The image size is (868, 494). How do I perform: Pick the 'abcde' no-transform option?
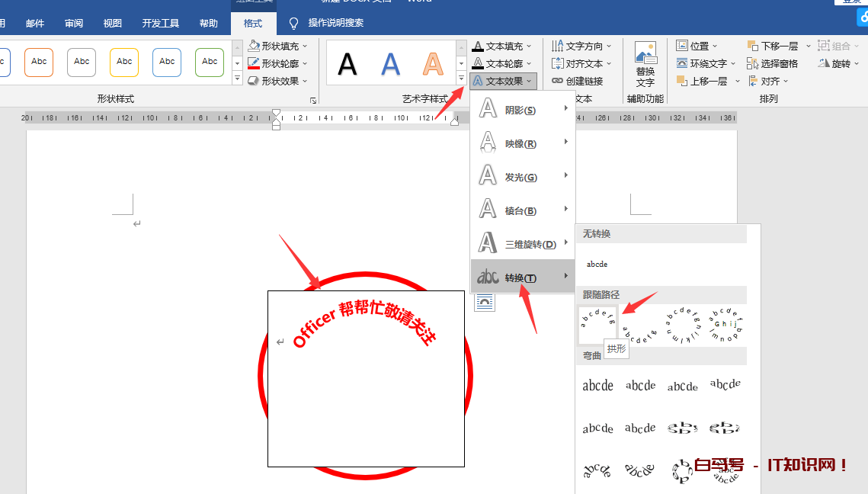[x=597, y=264]
